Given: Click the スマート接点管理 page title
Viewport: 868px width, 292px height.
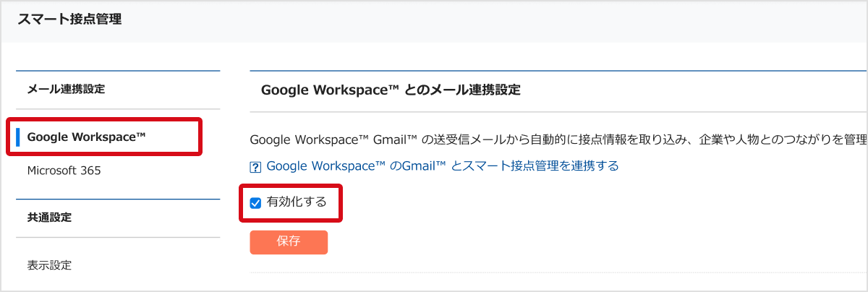Looking at the screenshot, I should [69, 20].
